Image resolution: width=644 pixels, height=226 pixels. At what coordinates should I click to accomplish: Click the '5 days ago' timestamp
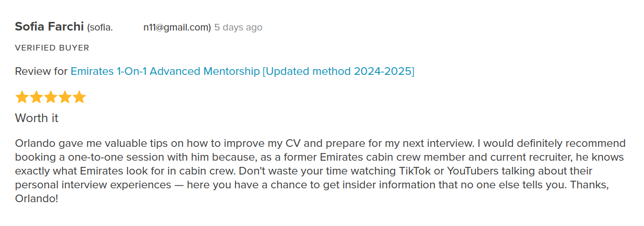click(238, 28)
